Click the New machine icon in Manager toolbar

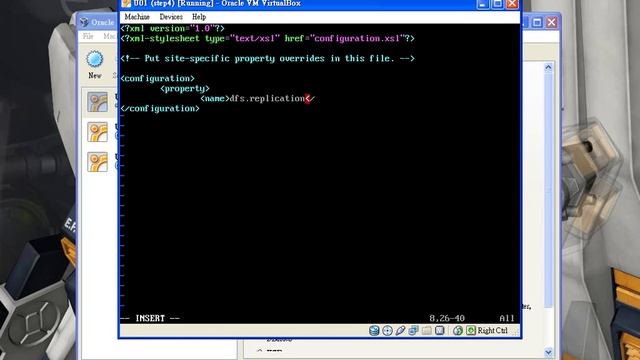95,59
